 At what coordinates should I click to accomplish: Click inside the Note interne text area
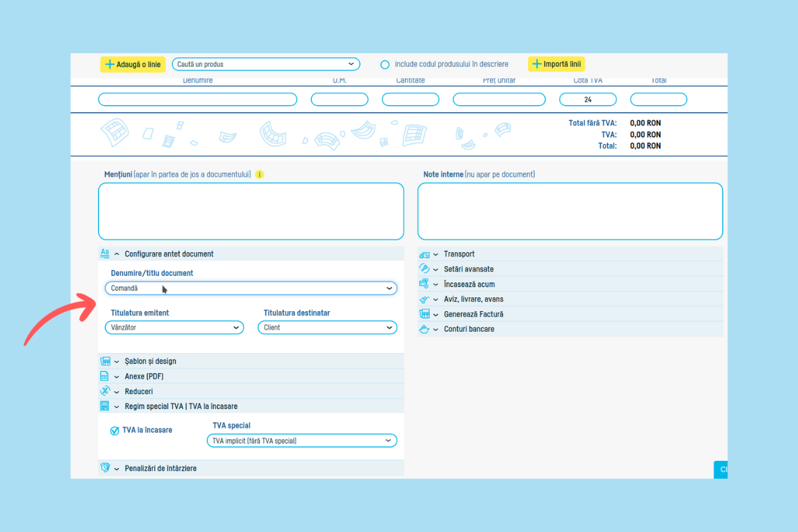(570, 211)
